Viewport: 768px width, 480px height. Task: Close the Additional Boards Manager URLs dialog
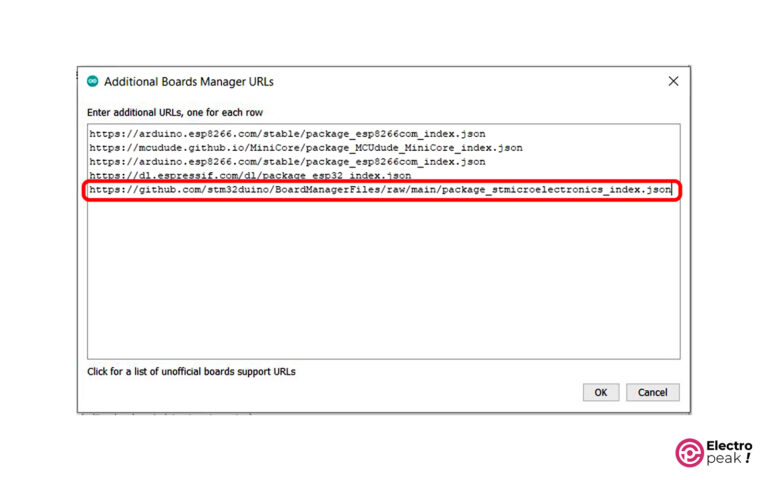[x=673, y=81]
